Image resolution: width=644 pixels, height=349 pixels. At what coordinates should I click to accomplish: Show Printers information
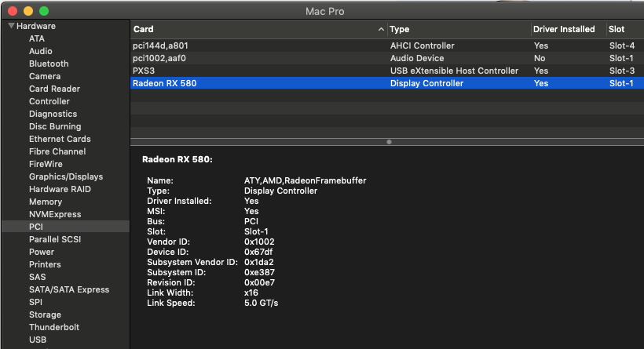pyautogui.click(x=45, y=264)
